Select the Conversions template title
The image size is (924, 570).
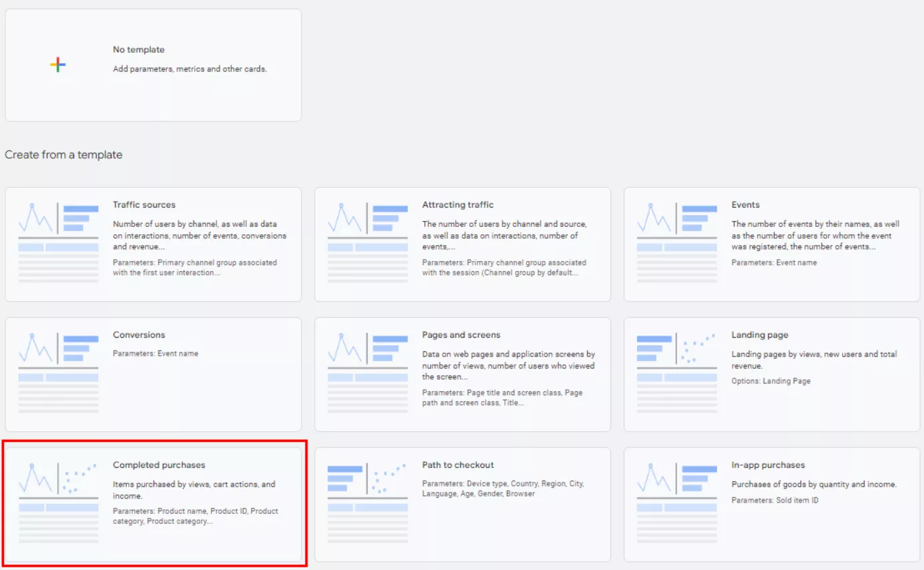pyautogui.click(x=139, y=335)
